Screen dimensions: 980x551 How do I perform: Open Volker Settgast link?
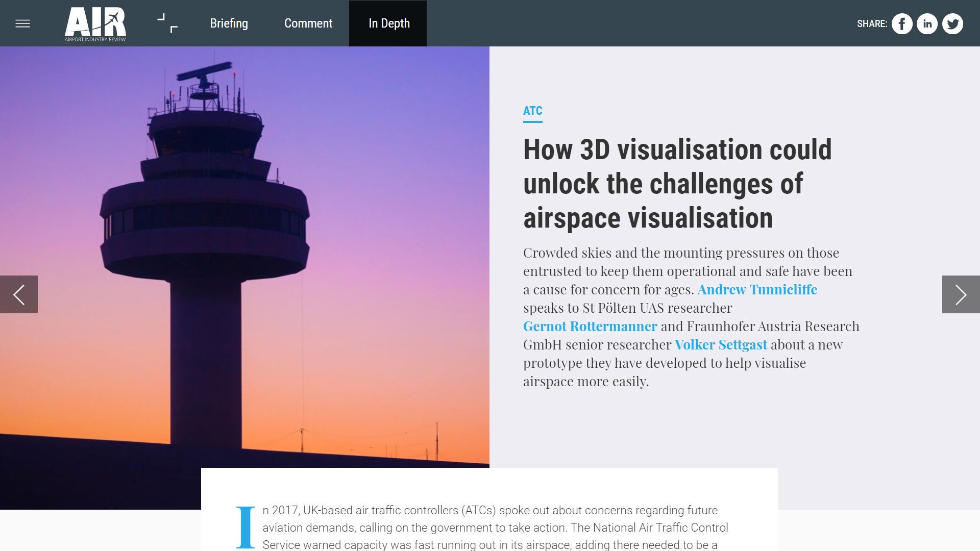click(720, 345)
